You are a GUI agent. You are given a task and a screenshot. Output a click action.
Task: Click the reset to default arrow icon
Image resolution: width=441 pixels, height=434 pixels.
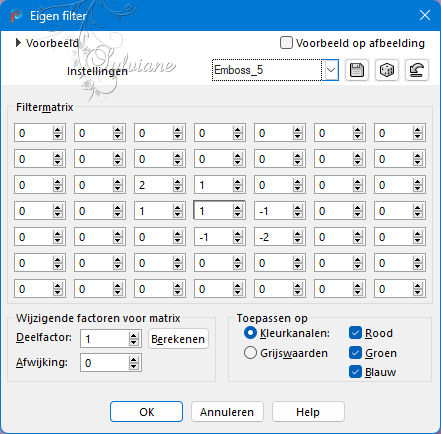417,70
